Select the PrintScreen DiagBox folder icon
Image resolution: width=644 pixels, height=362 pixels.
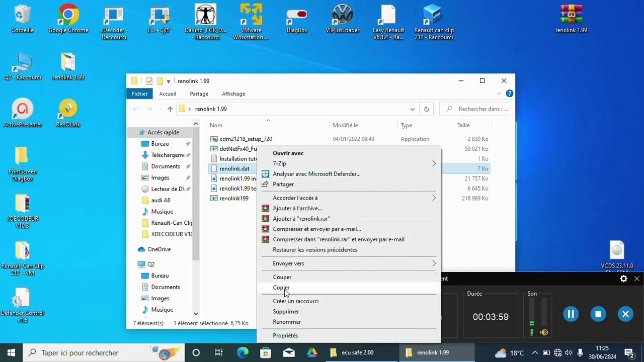point(22,164)
